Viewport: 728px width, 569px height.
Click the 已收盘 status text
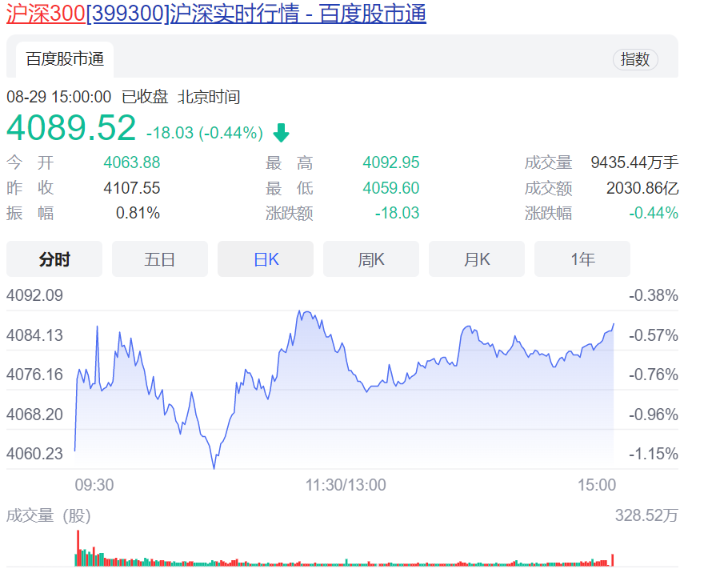click(x=144, y=97)
